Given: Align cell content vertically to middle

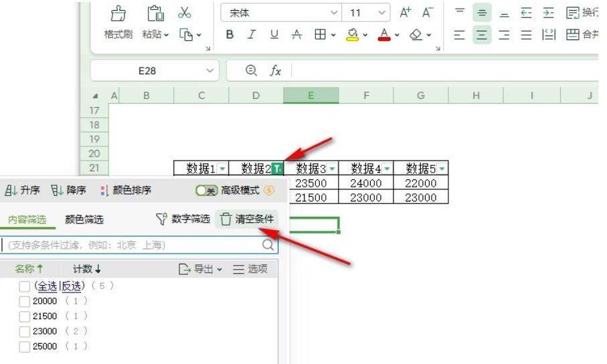Looking at the screenshot, I should [482, 13].
